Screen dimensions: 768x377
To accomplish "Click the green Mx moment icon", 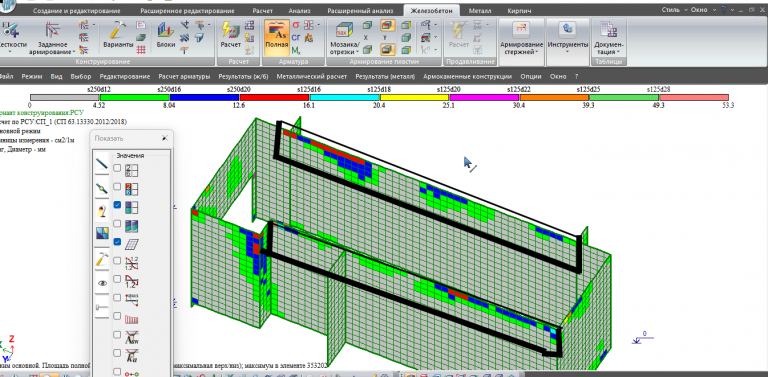I will click(x=296, y=49).
